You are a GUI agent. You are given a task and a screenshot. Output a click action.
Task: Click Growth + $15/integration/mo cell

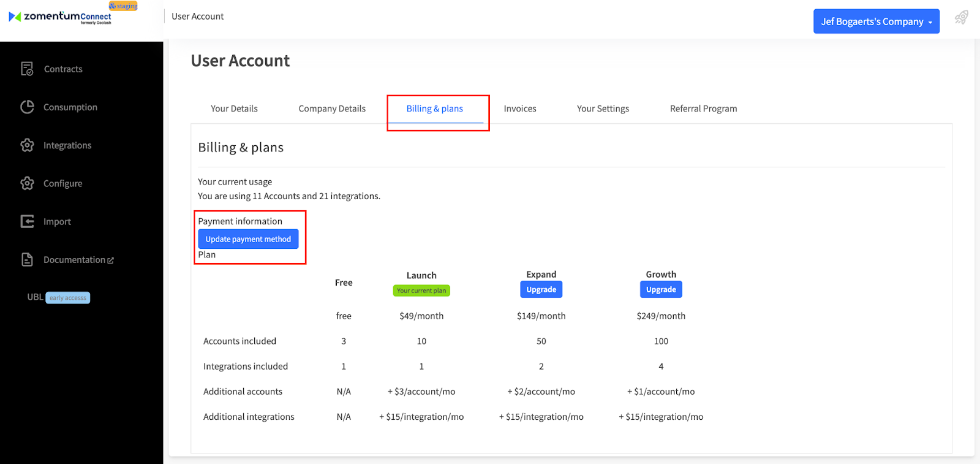tap(661, 416)
